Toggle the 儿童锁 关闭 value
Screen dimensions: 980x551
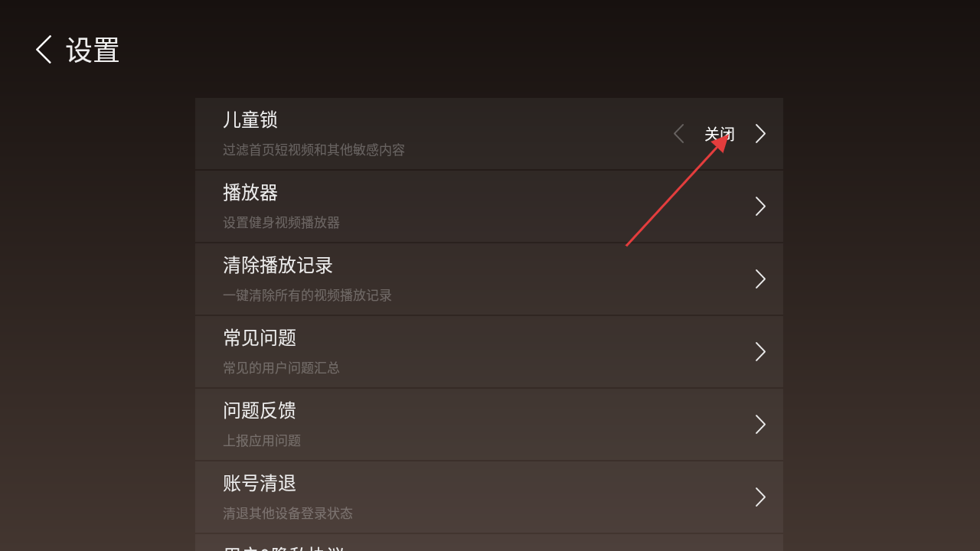point(720,135)
